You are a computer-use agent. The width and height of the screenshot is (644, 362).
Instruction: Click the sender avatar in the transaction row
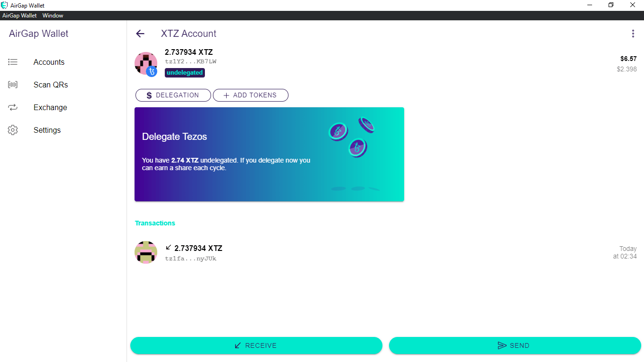pos(146,252)
